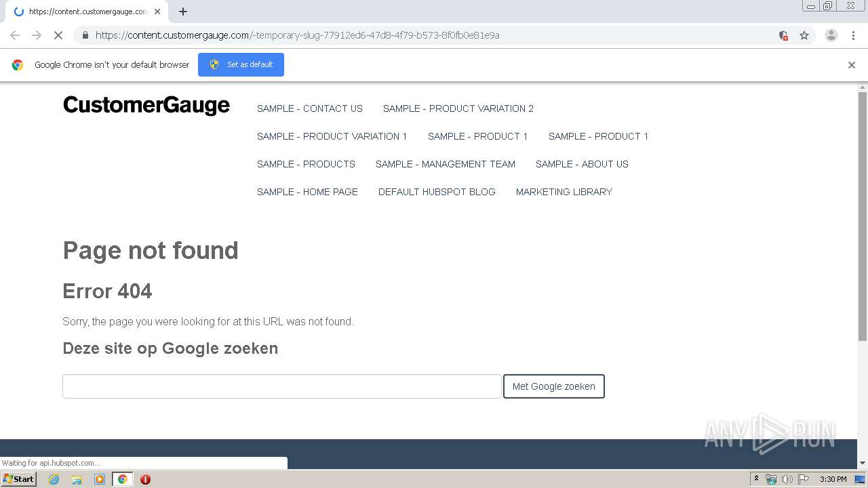Click the Google site search field

click(282, 386)
